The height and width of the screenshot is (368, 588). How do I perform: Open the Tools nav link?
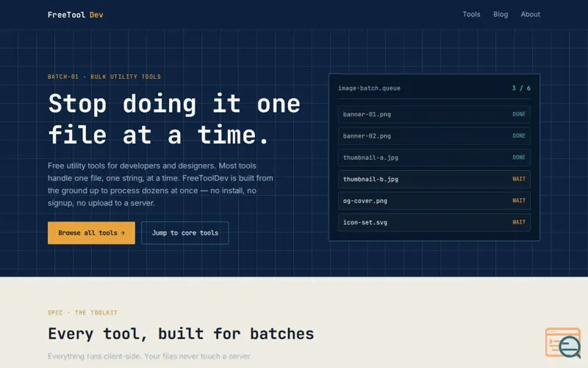[471, 14]
